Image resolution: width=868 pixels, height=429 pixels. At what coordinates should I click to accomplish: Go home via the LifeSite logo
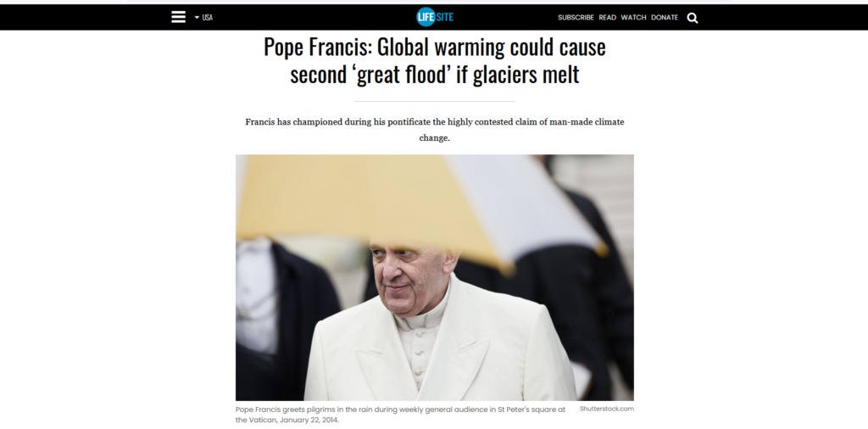click(435, 17)
